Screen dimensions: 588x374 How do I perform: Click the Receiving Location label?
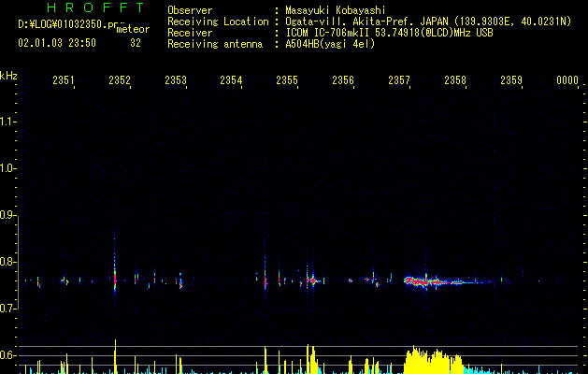[218, 22]
